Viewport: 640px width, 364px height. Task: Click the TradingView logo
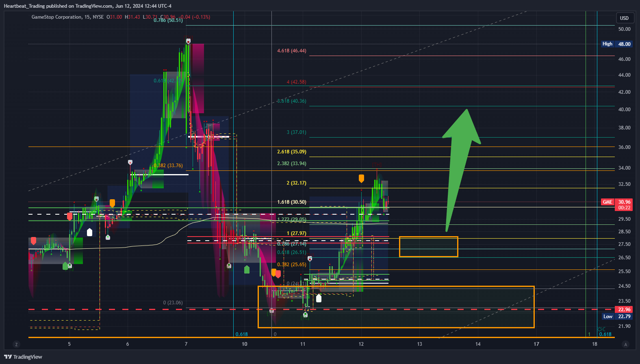point(23,357)
